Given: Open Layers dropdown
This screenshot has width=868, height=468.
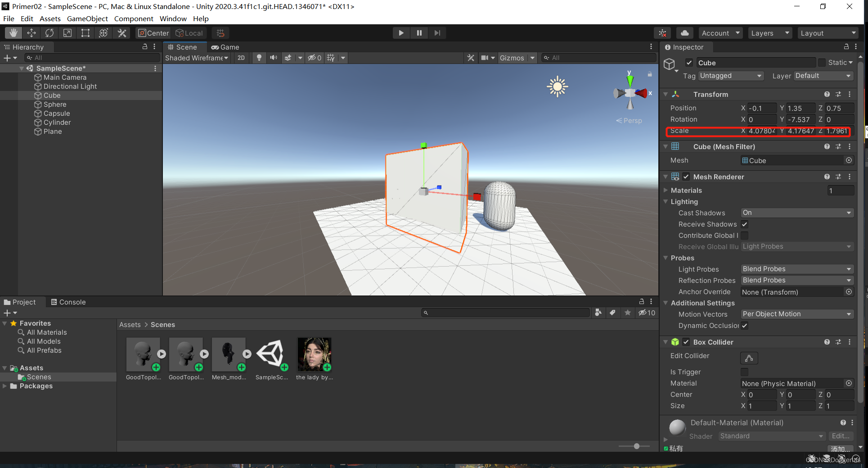Looking at the screenshot, I should pyautogui.click(x=770, y=33).
